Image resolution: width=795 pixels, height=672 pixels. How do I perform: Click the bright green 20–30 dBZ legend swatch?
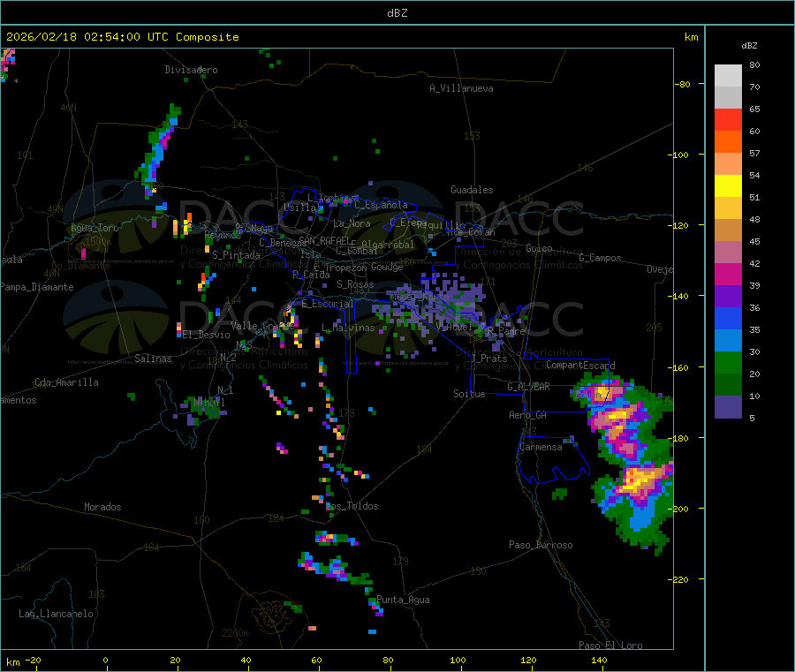(x=728, y=363)
